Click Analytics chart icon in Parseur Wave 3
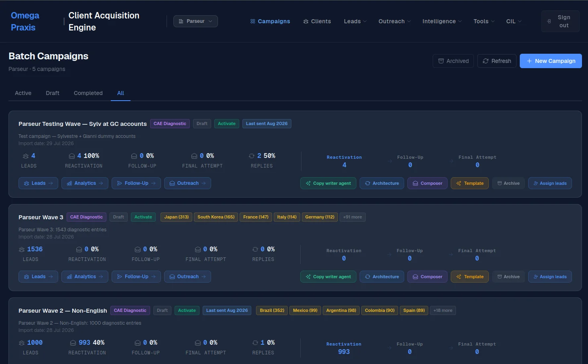 [69, 277]
